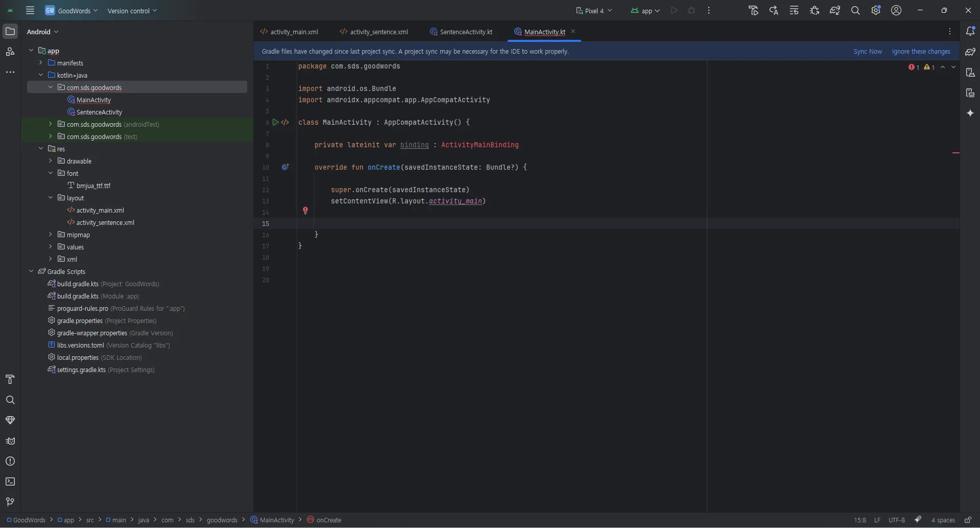The height and width of the screenshot is (528, 980).
Task: Expand com.sds.goodwords (androidTest) package
Action: coord(51,124)
